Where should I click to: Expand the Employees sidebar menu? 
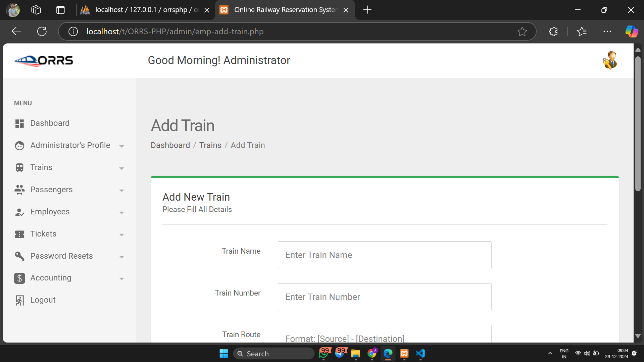[x=121, y=213]
